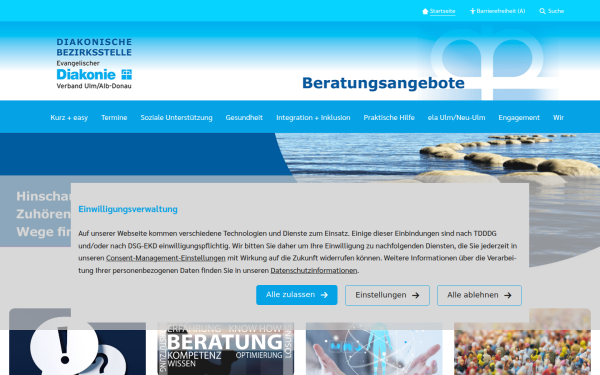Screen dimensions: 600x375
Task: Reject all with Alle ablehnen button
Action: click(479, 295)
